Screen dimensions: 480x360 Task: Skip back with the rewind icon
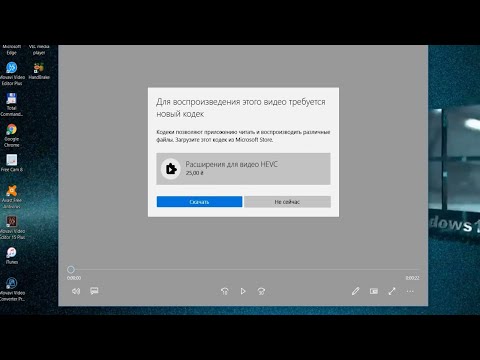point(225,291)
